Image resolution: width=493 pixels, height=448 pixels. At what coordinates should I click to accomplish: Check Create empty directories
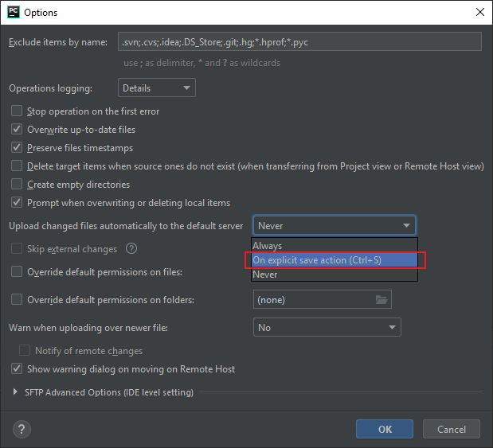click(x=17, y=184)
